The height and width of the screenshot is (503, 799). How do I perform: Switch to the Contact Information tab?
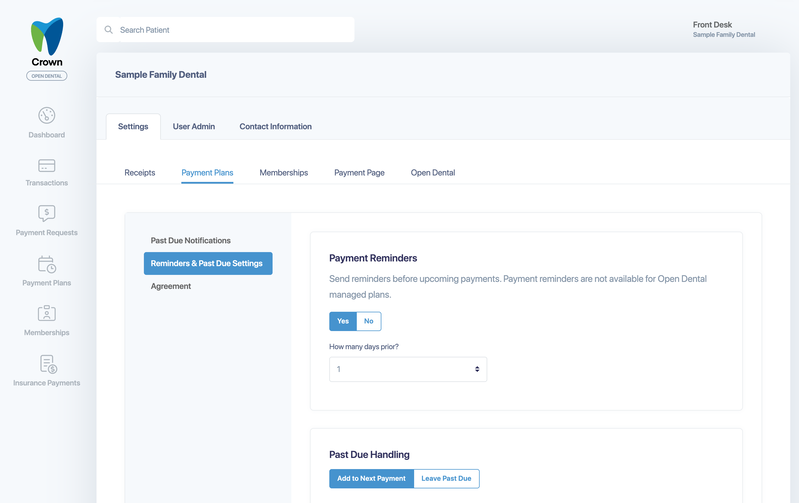276,126
